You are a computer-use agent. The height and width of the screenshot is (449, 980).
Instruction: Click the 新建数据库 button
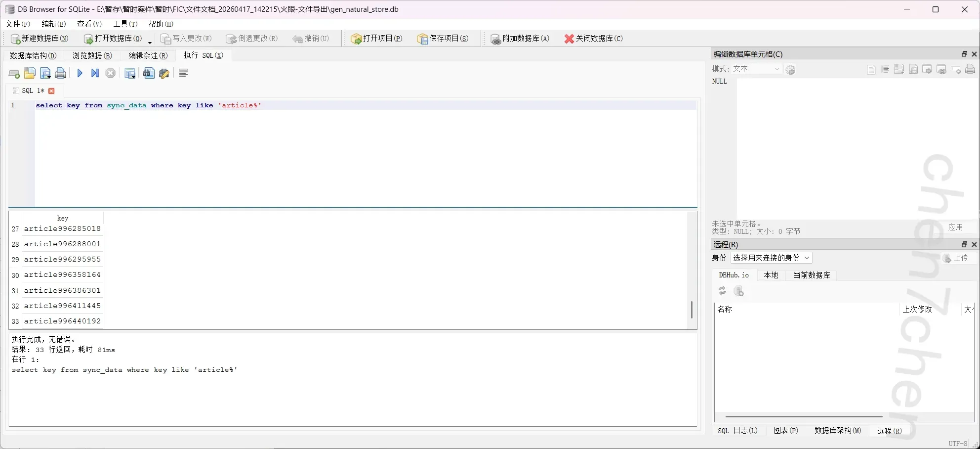point(40,39)
